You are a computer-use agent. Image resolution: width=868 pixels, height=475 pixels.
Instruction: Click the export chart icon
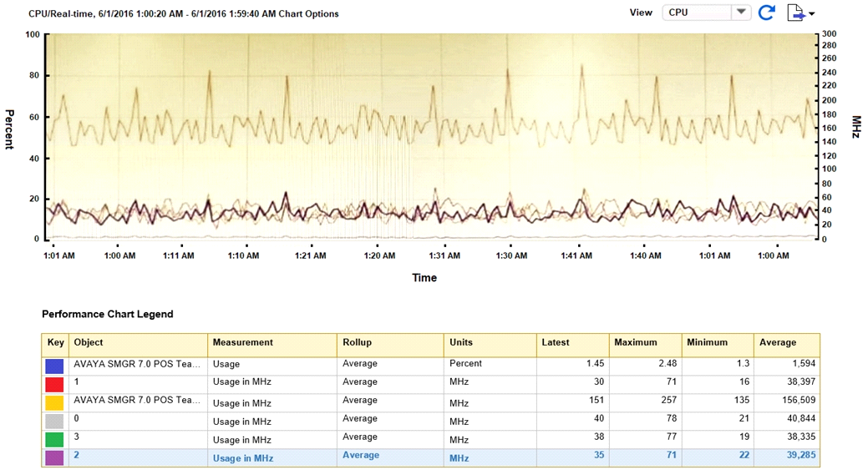click(x=795, y=13)
